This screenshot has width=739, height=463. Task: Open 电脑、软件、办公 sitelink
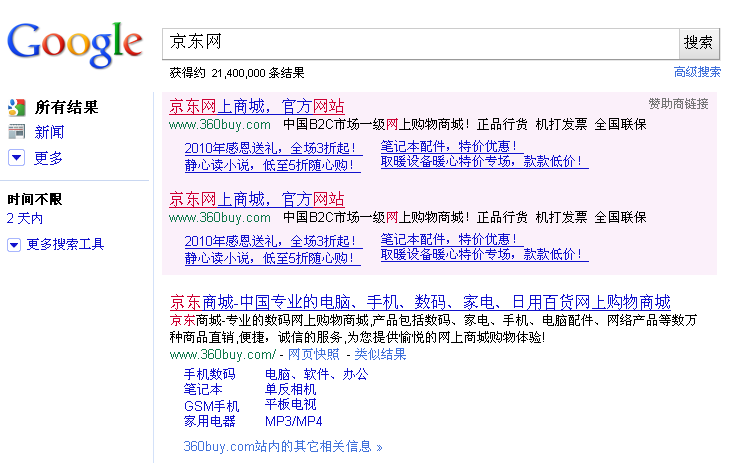(316, 374)
